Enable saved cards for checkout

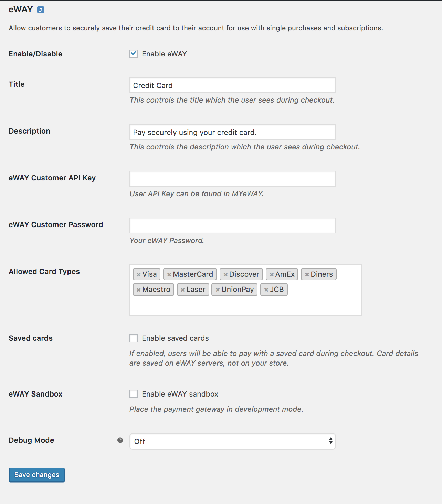134,338
